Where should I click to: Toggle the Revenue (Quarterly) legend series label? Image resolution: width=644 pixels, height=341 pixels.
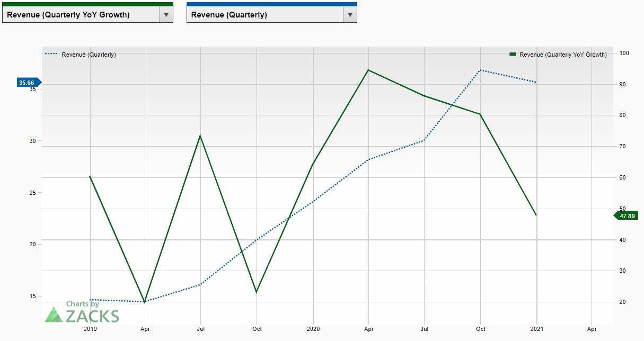pyautogui.click(x=89, y=55)
